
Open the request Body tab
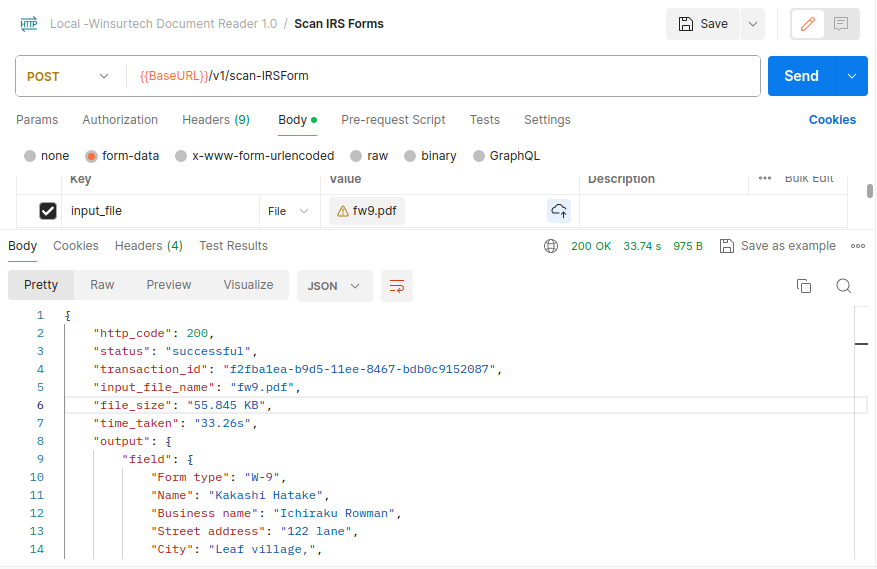click(297, 120)
